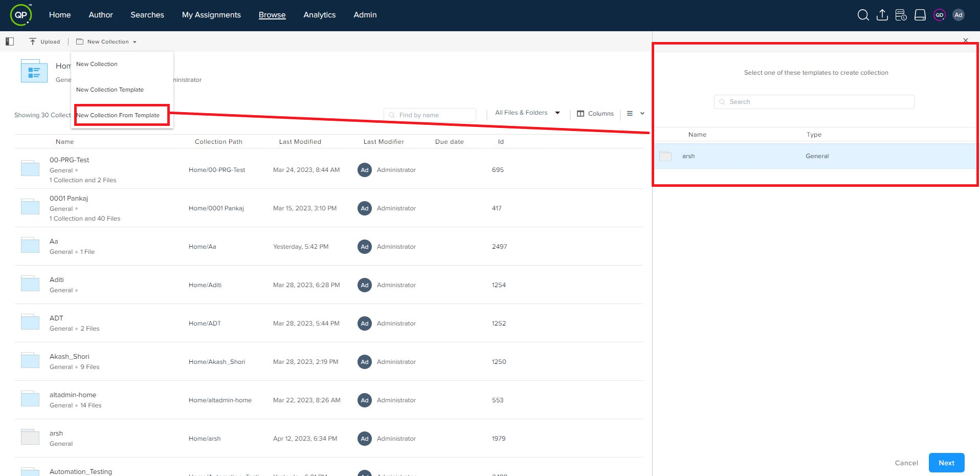Close the template selection panel
Screen dimensions: 980x476
coord(966,40)
